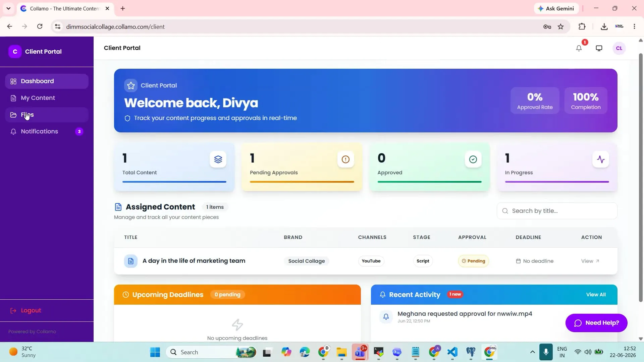This screenshot has height=362, width=644.
Task: Click the 100% Completion card
Action: point(586,101)
